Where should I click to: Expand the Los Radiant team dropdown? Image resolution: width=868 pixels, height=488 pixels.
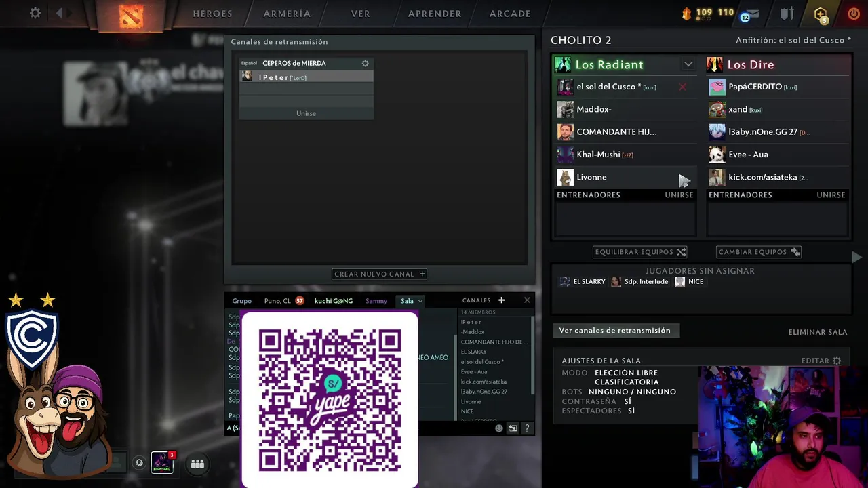click(x=688, y=64)
